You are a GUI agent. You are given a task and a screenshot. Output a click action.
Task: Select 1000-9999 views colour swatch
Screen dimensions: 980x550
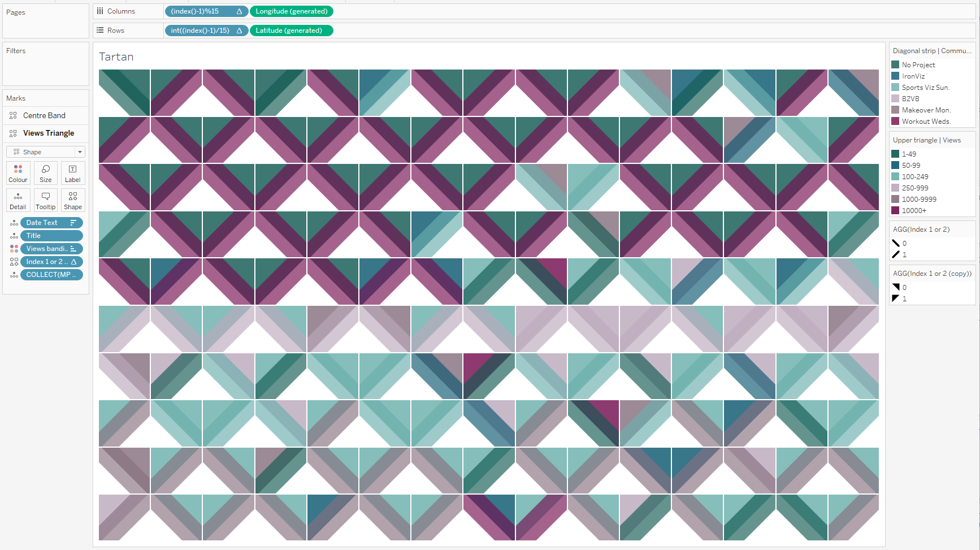pyautogui.click(x=895, y=199)
